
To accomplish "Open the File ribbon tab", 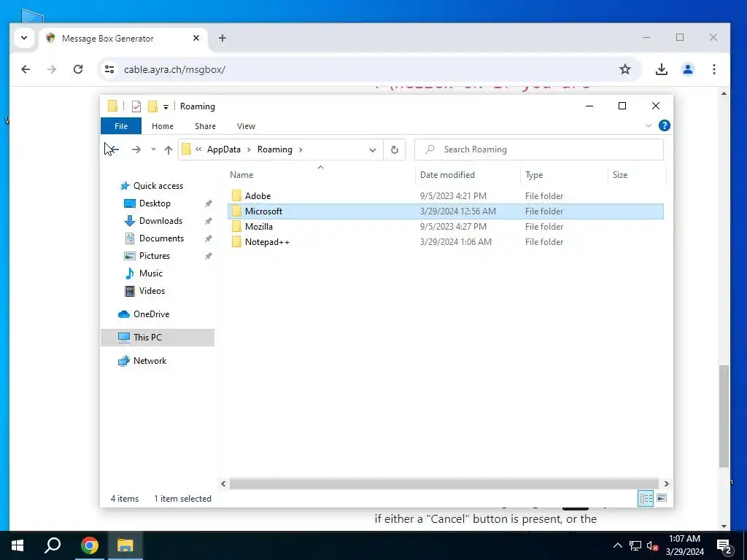I will tap(121, 126).
